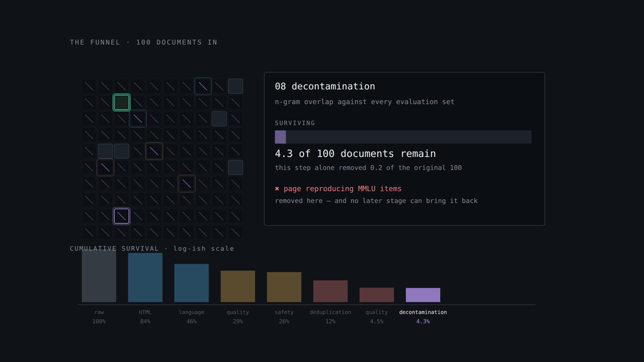
Task: Click 'n-gram overlap against every evaluation set'
Action: point(365,102)
